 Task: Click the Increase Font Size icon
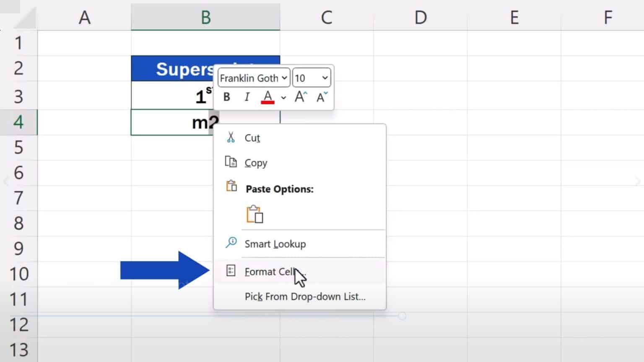coord(300,97)
